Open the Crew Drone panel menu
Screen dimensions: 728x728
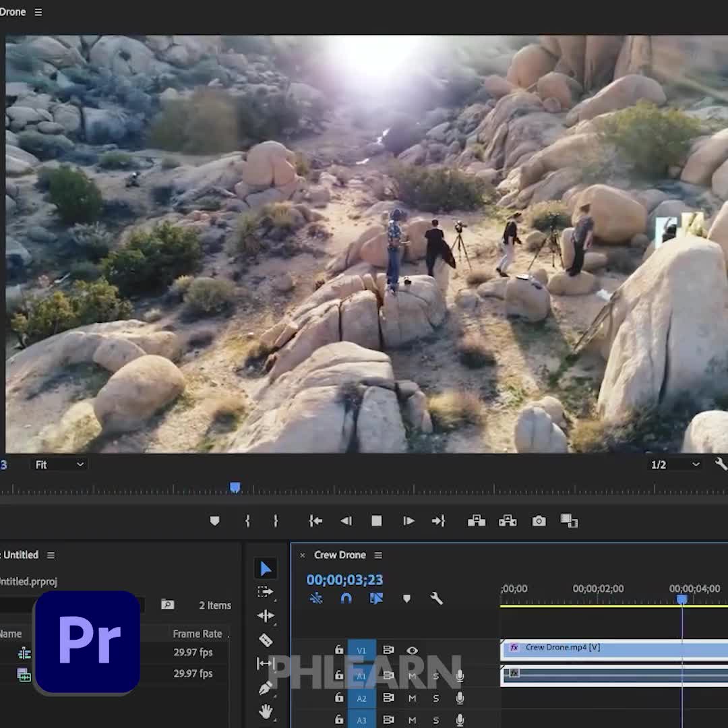coord(377,555)
